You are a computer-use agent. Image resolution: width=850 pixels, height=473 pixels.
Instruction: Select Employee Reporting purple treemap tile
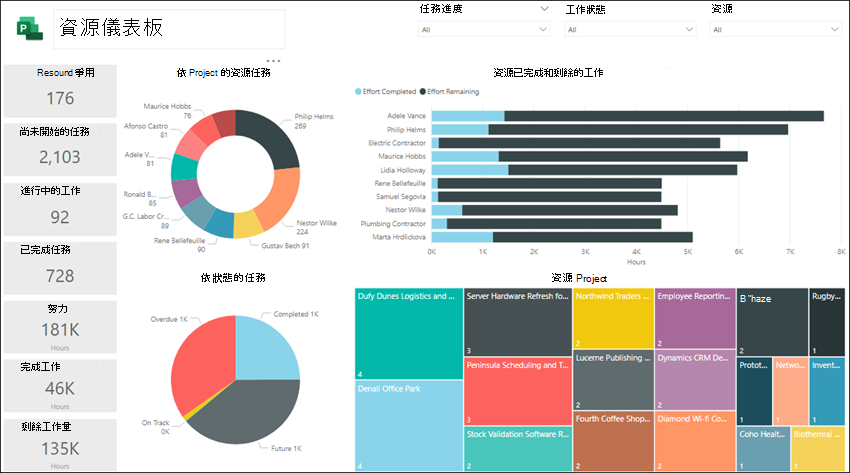[x=695, y=319]
